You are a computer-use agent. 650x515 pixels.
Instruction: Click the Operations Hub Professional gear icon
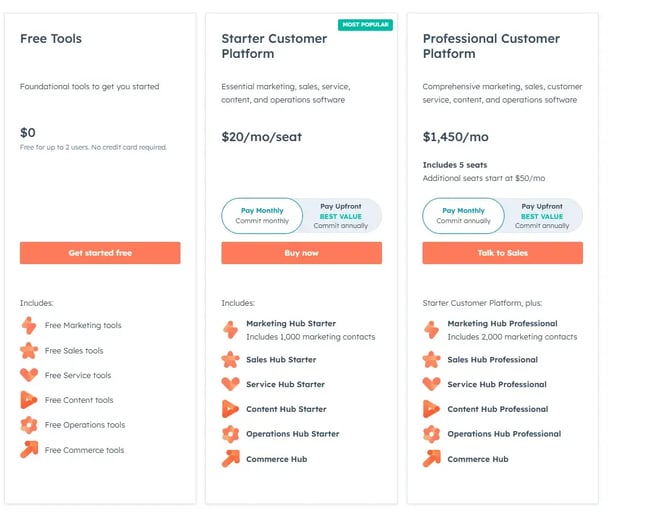[x=431, y=434]
